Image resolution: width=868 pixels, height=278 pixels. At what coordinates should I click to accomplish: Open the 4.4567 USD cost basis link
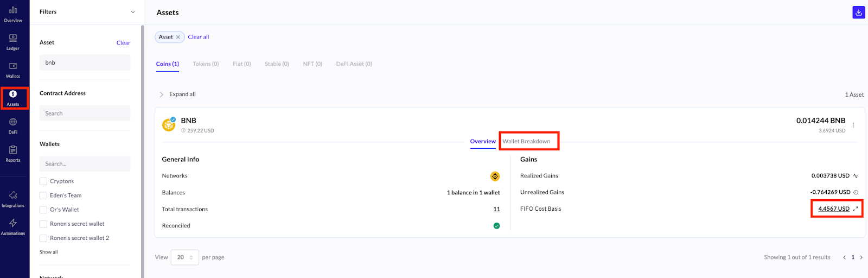833,208
